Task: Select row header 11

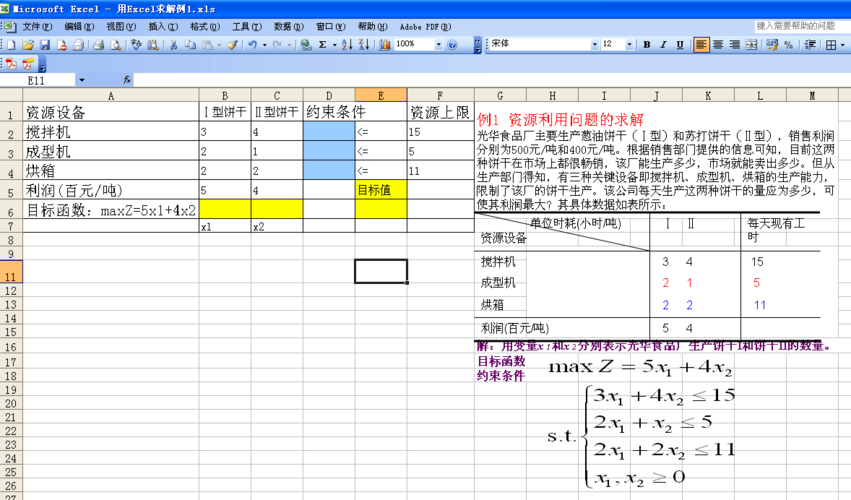Action: pyautogui.click(x=10, y=272)
